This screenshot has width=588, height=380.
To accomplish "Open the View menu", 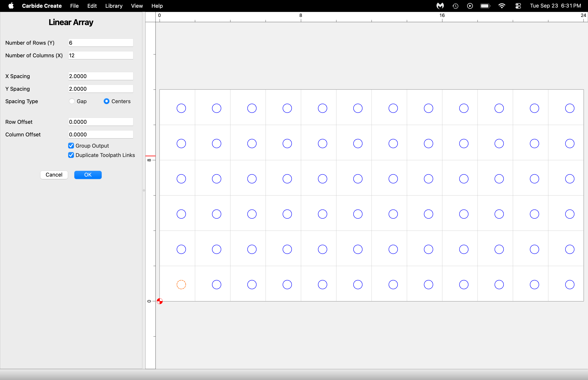I will pos(137,6).
